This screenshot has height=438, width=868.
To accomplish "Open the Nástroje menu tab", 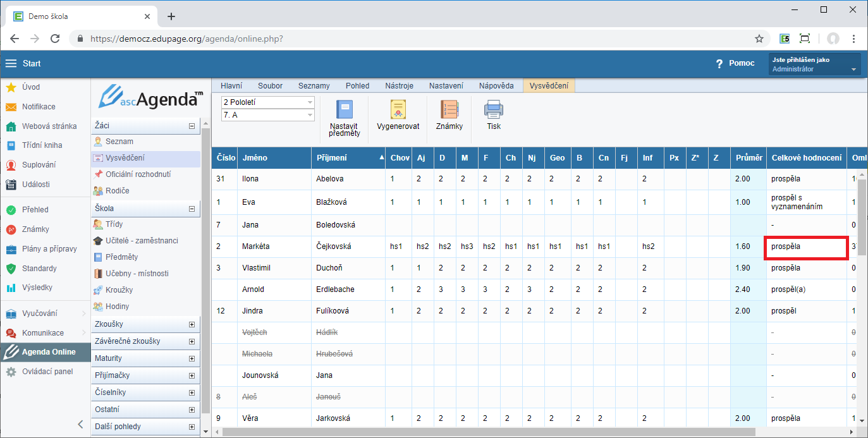I will tap(400, 86).
